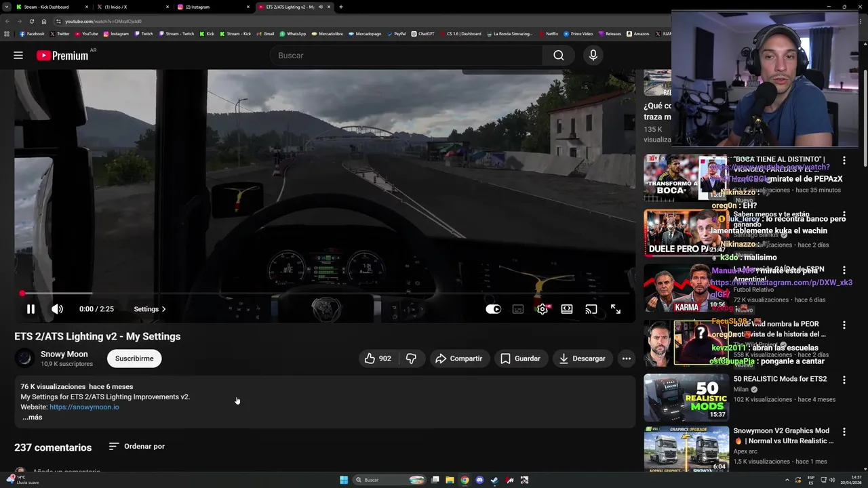The width and height of the screenshot is (868, 488).
Task: Open the Windows Start menu
Action: 344,480
